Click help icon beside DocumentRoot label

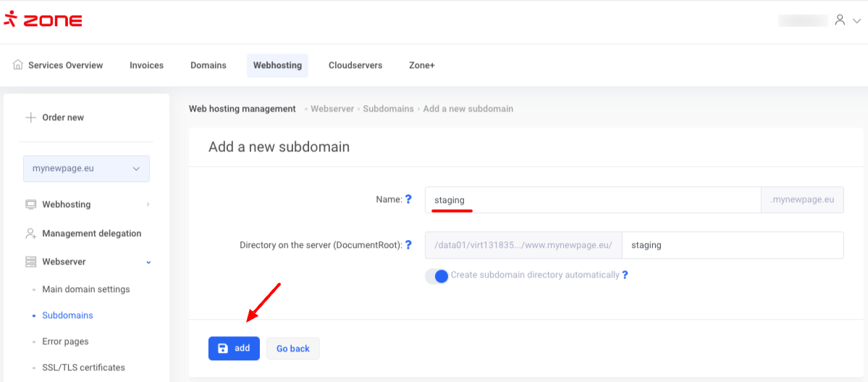408,245
